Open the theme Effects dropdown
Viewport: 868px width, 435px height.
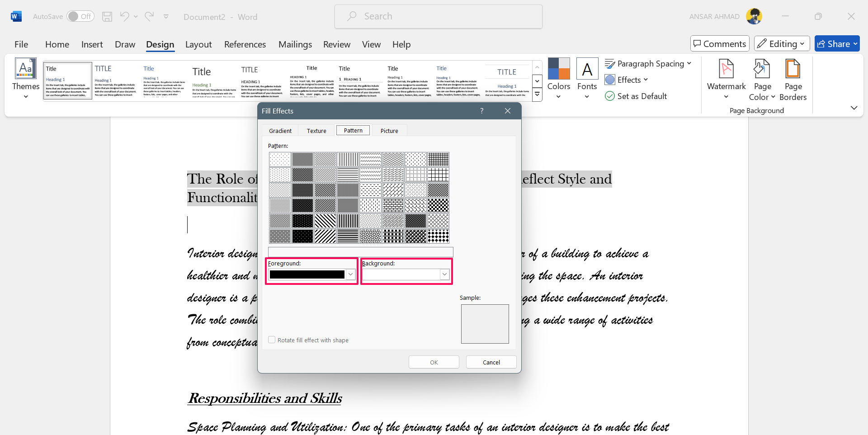627,80
